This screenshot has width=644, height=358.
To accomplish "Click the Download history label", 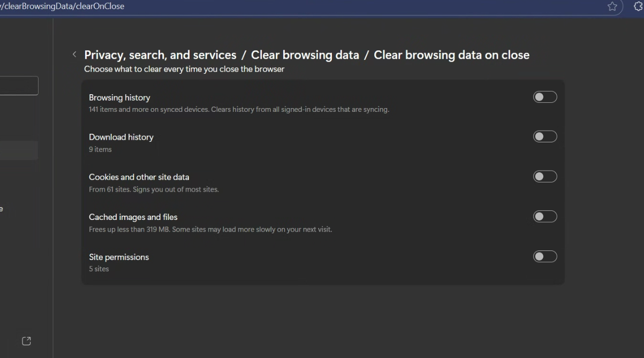I will tap(121, 137).
